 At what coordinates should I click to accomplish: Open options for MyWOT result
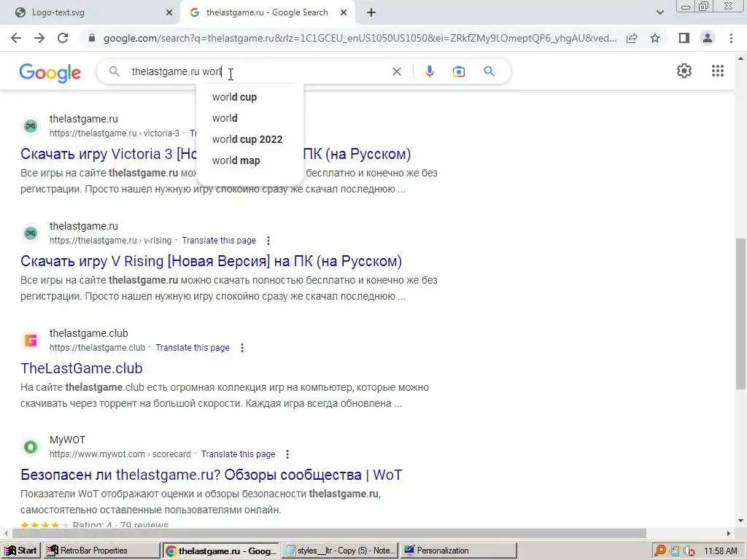coord(287,454)
